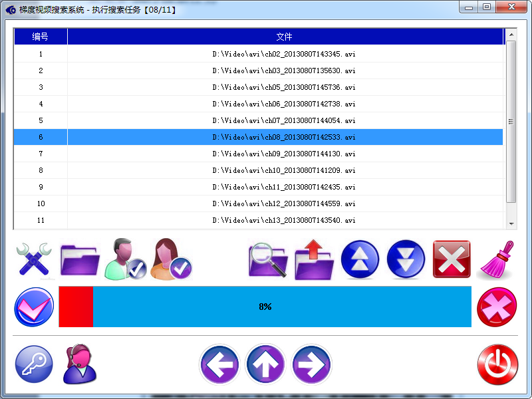Viewport: 532px width, 399px height.
Task: Select row ch11_20130807142435.avi
Action: point(258,187)
